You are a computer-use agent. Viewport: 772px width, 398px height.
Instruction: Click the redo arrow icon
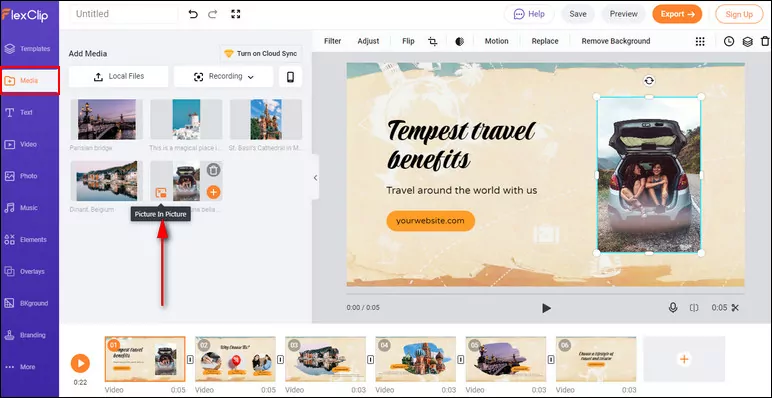tap(213, 14)
